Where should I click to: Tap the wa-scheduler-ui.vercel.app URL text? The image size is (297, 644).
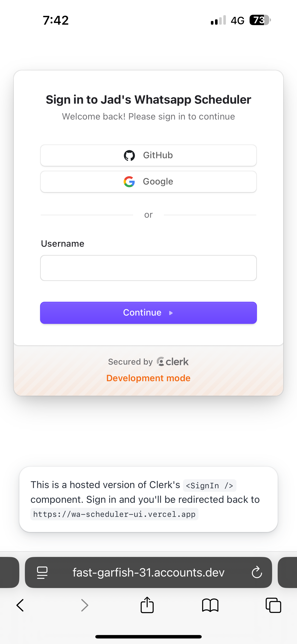pyautogui.click(x=114, y=514)
